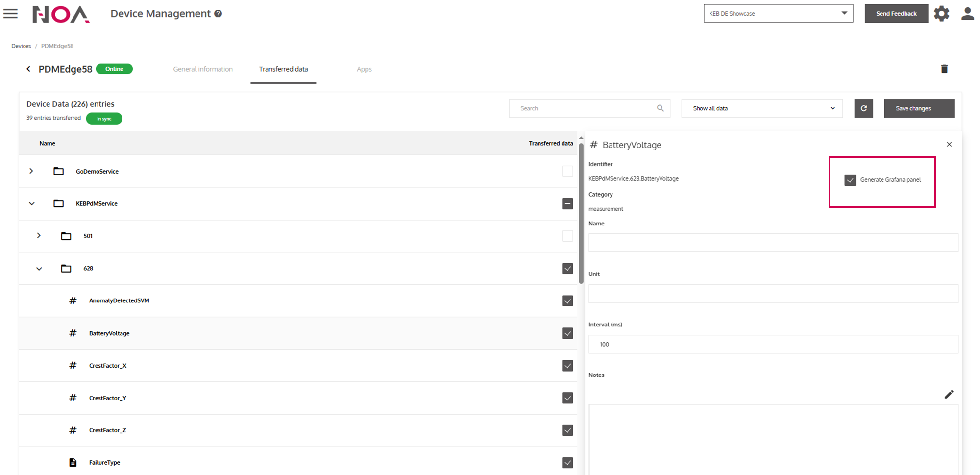Viewport: 980px width, 475px height.
Task: Click the Interval (ms) input field
Action: (x=773, y=345)
